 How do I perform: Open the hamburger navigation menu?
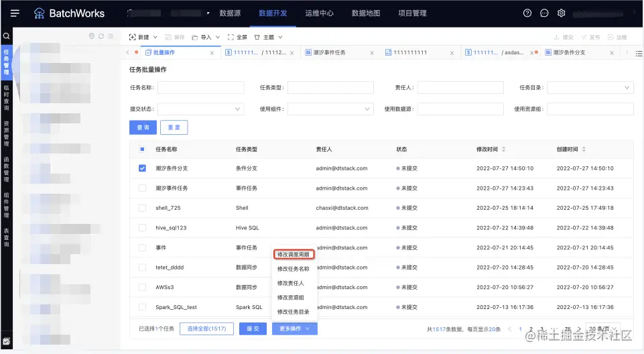15,13
